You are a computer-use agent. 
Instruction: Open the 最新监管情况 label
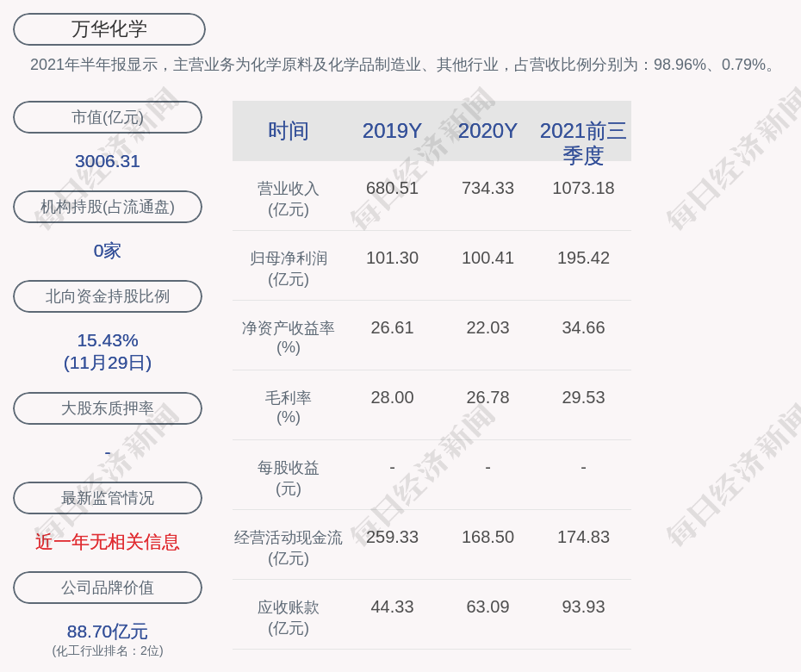click(108, 498)
